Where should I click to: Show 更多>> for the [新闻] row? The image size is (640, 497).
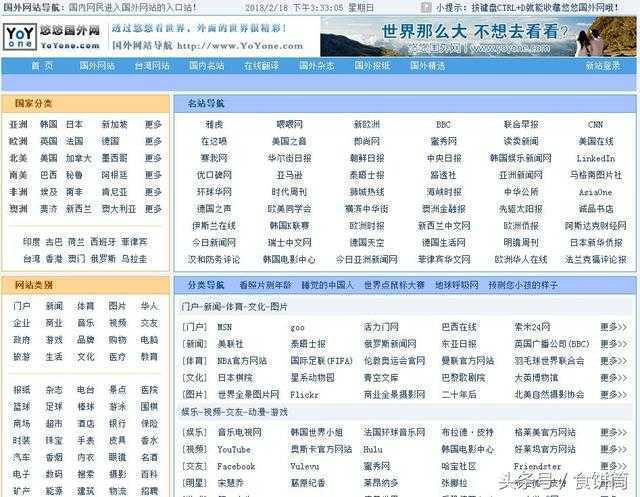(x=613, y=344)
